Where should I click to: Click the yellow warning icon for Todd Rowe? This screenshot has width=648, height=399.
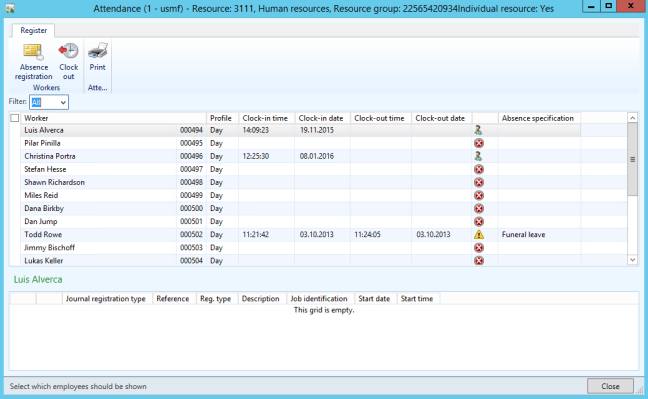pos(479,234)
